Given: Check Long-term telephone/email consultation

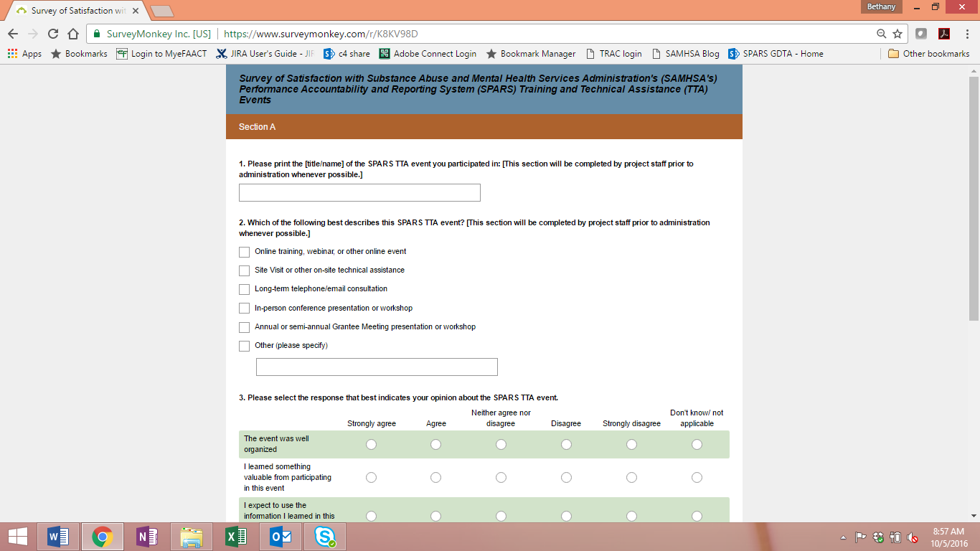Looking at the screenshot, I should pyautogui.click(x=245, y=289).
